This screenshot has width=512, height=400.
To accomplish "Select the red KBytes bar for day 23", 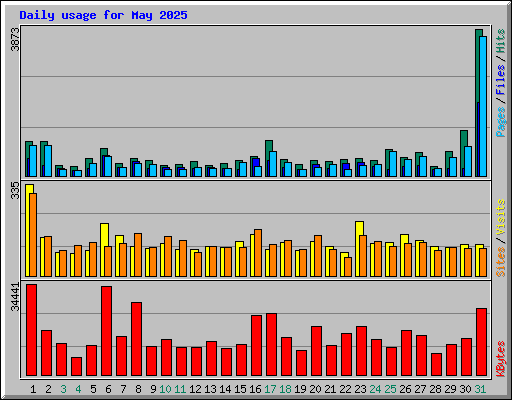I will coord(362,351).
